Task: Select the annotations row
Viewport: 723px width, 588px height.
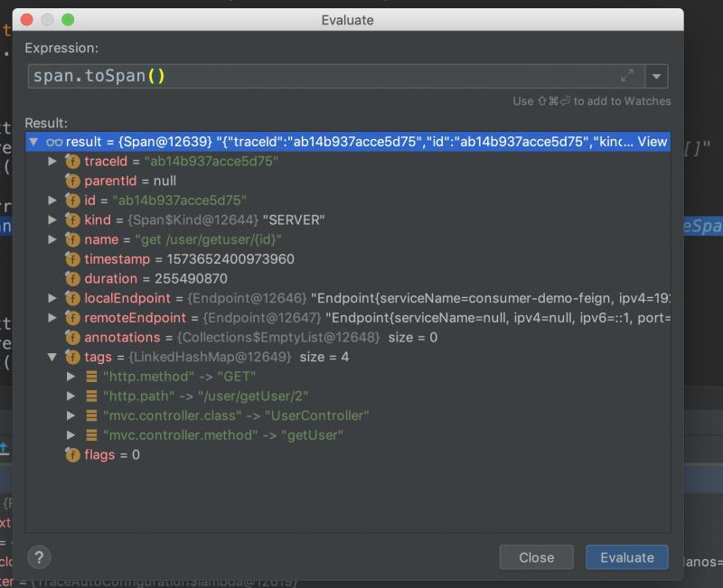Action: [x=260, y=338]
